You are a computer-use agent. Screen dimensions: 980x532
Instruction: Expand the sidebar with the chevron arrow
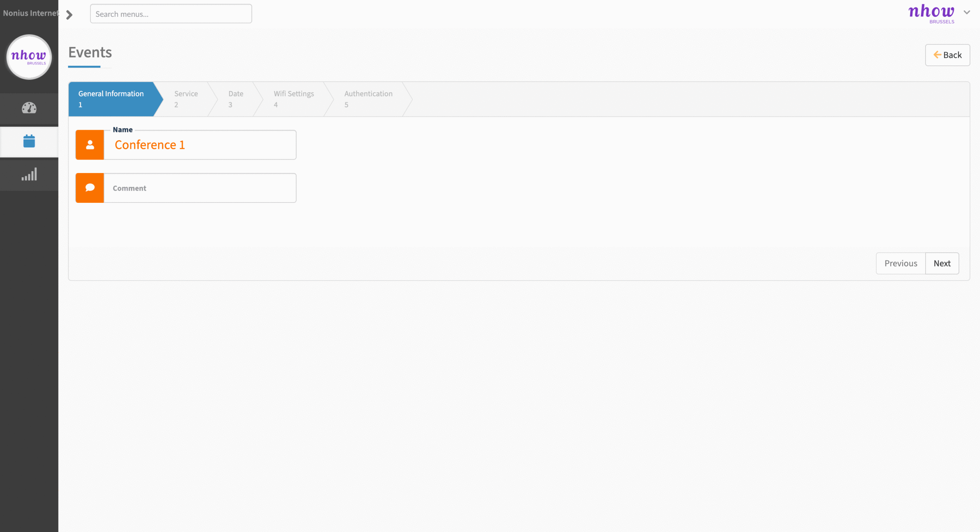(x=69, y=15)
